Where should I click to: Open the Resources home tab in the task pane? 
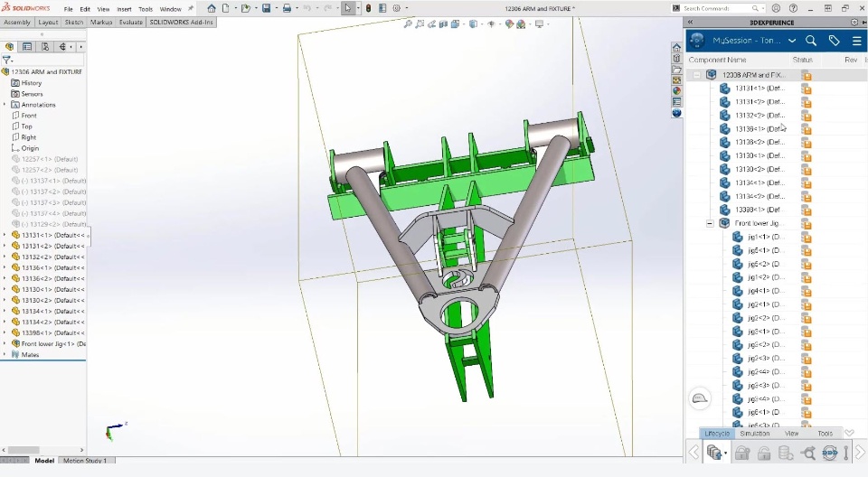676,47
